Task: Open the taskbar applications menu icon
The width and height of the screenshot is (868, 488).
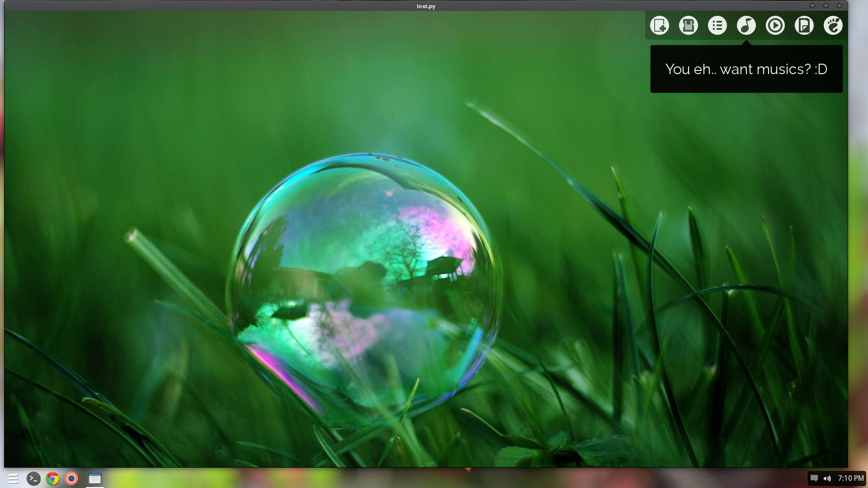Action: (x=13, y=479)
